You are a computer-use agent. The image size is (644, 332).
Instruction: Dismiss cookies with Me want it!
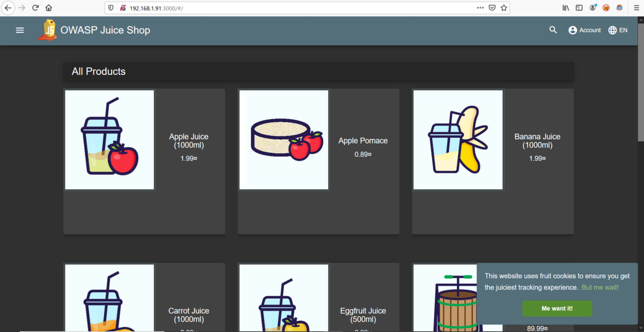pos(557,308)
